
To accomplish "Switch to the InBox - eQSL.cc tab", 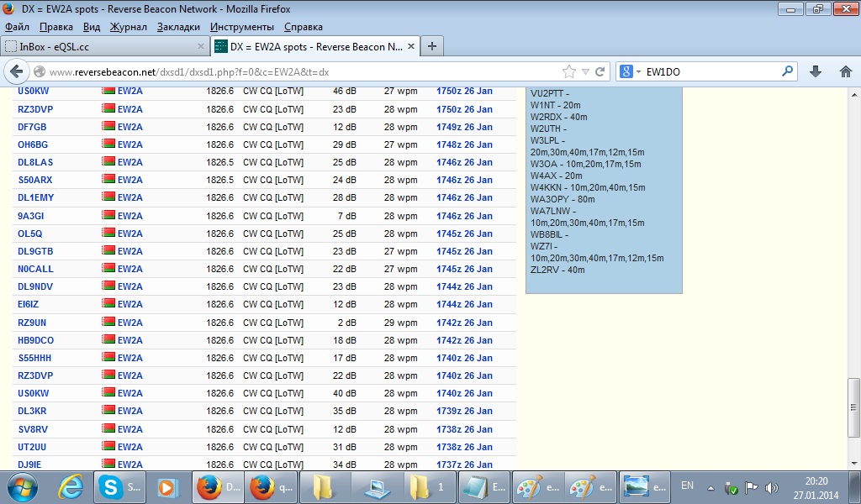I will coord(101,46).
